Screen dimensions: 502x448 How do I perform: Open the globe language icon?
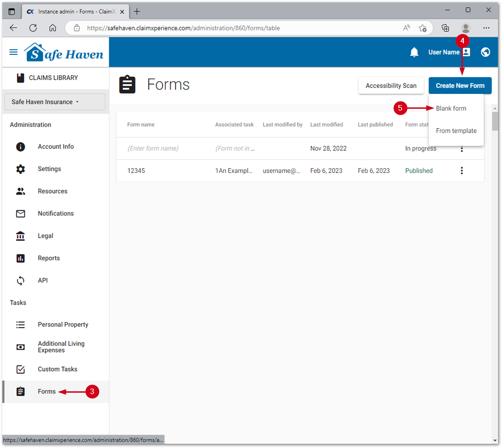point(485,52)
